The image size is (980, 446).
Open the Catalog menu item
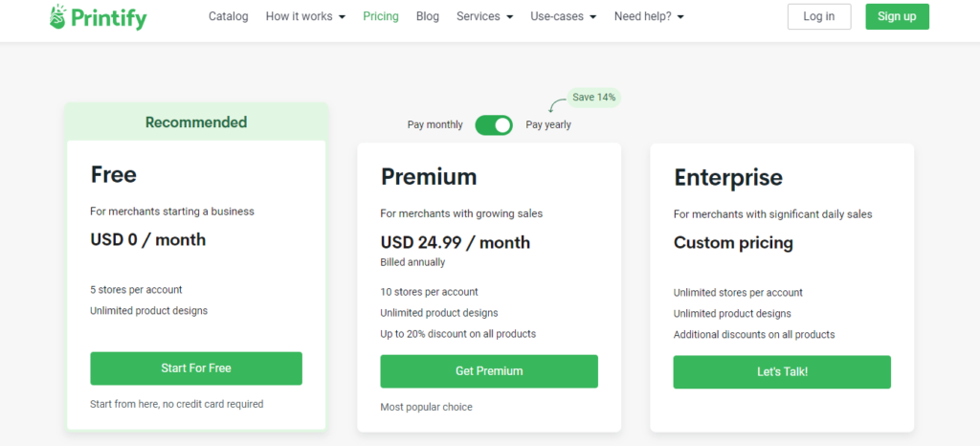coord(228,17)
